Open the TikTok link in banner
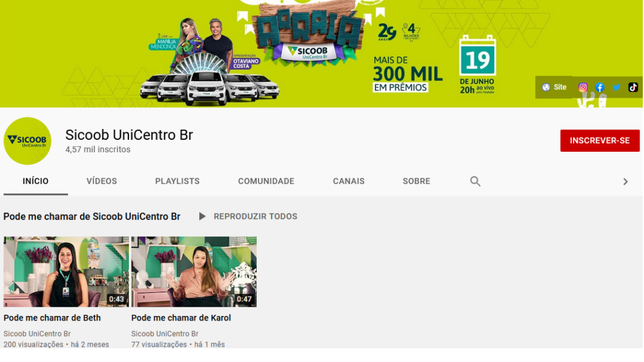644x362 pixels. 633,88
